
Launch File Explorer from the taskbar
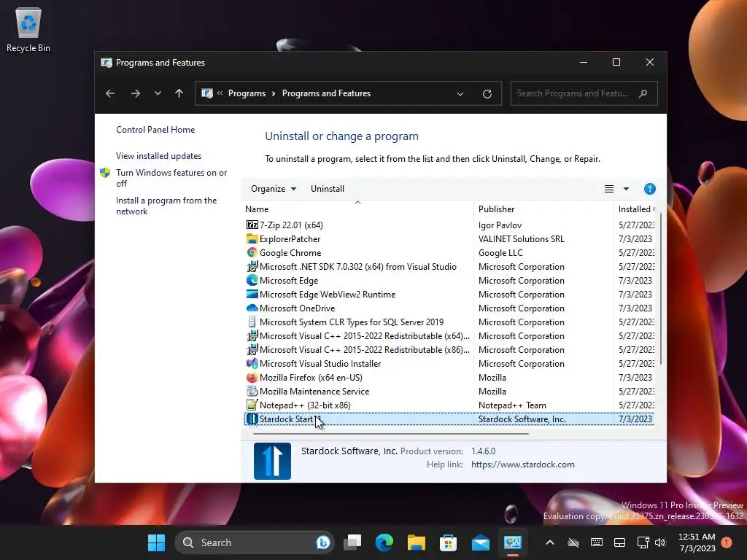pos(417,542)
